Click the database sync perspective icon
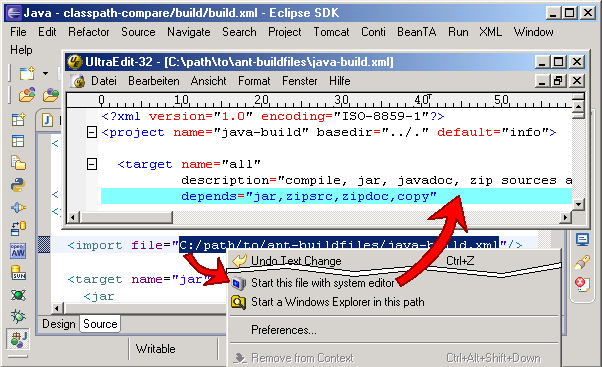Screen dimensions: 602x367 pyautogui.click(x=18, y=228)
